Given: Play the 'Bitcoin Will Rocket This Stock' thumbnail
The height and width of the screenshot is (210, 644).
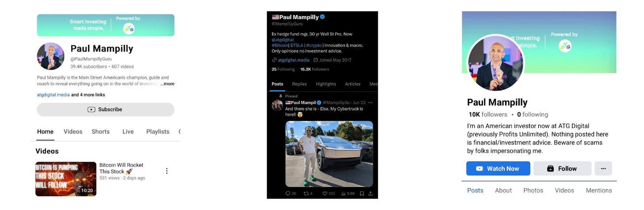Looking at the screenshot, I should (66, 179).
